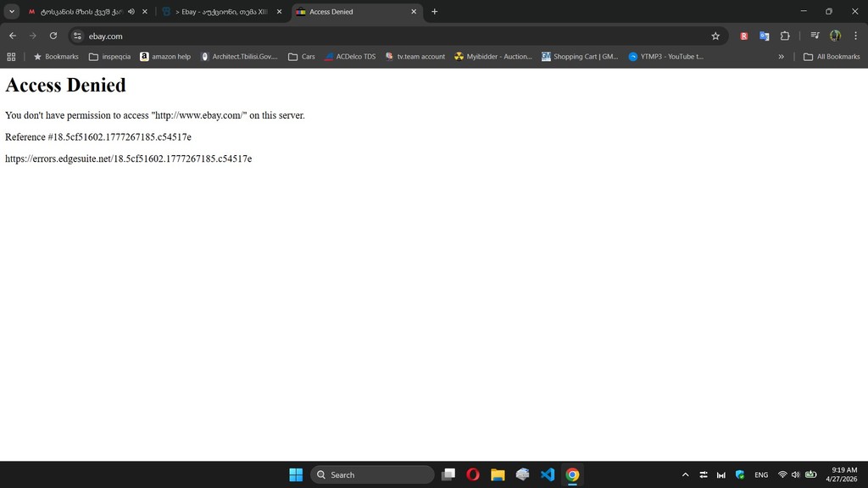
Task: Open Visual Studio Code from taskbar
Action: point(548,474)
